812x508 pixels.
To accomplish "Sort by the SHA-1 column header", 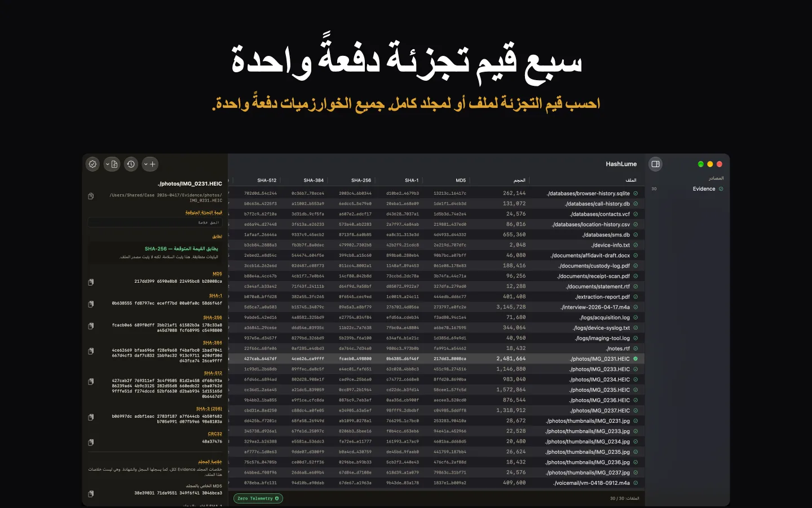I will [x=412, y=181].
